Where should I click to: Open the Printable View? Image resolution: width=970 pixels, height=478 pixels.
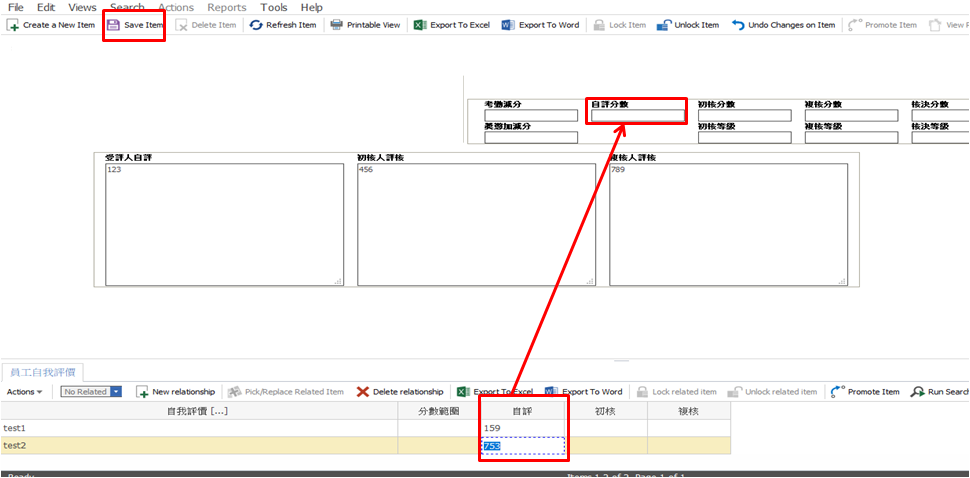(365, 25)
